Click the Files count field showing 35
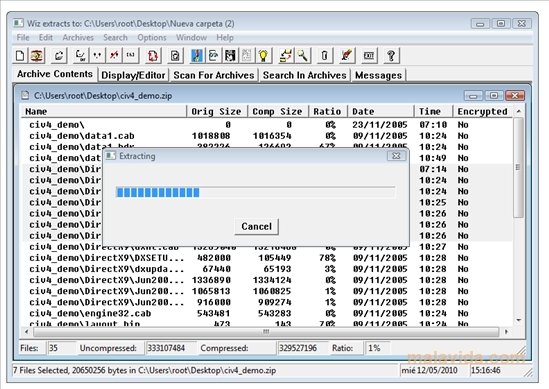This screenshot has width=549, height=389. [61, 348]
